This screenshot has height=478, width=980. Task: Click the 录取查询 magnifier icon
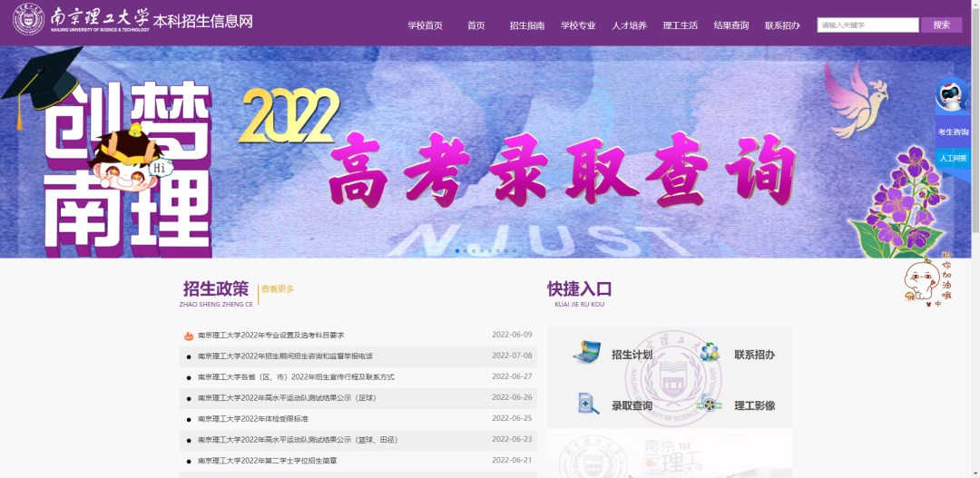pos(588,404)
